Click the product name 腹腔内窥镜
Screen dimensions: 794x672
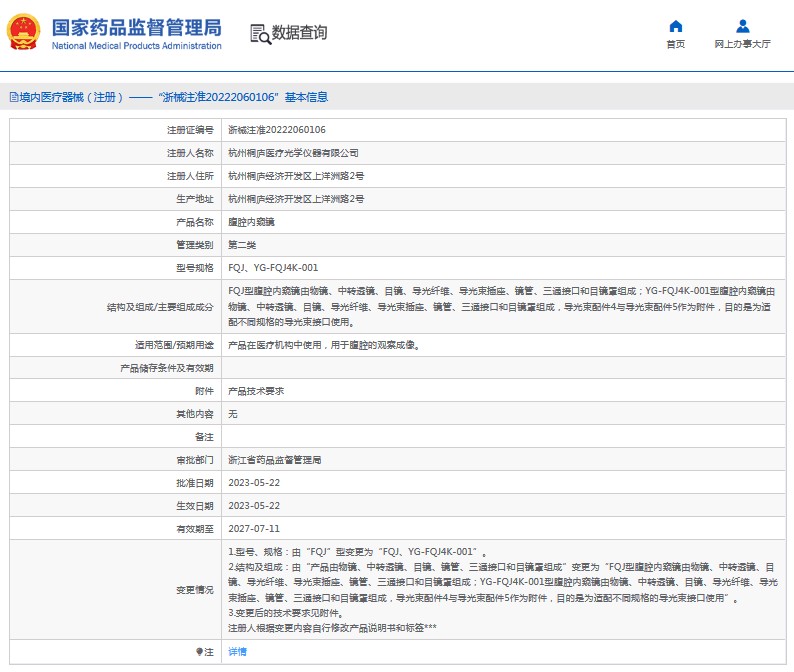pyautogui.click(x=250, y=221)
